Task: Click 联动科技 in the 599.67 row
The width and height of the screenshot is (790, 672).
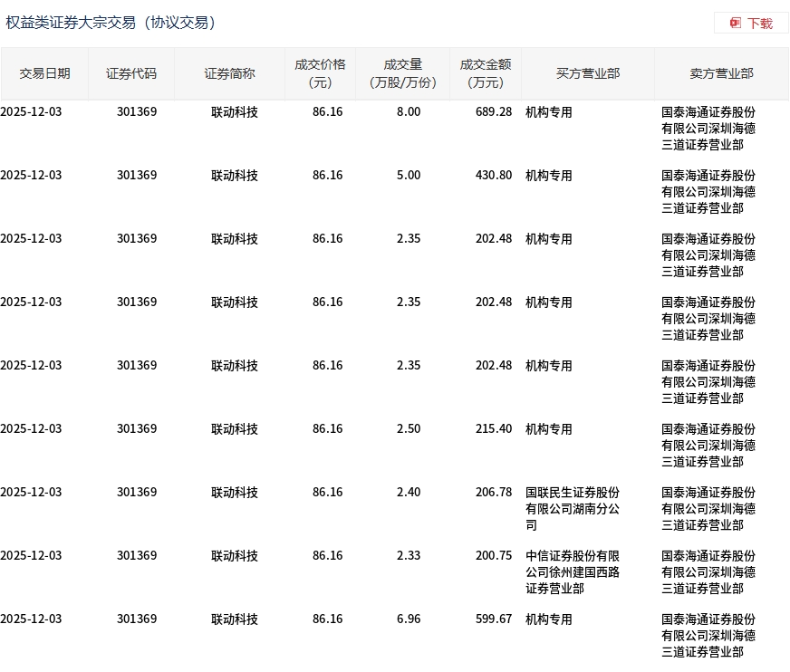Action: click(x=235, y=619)
